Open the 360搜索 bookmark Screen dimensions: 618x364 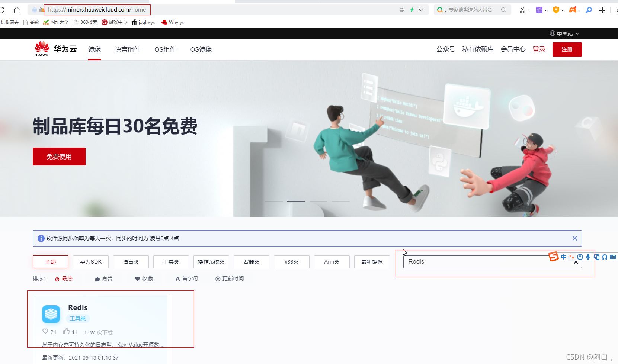(85, 22)
